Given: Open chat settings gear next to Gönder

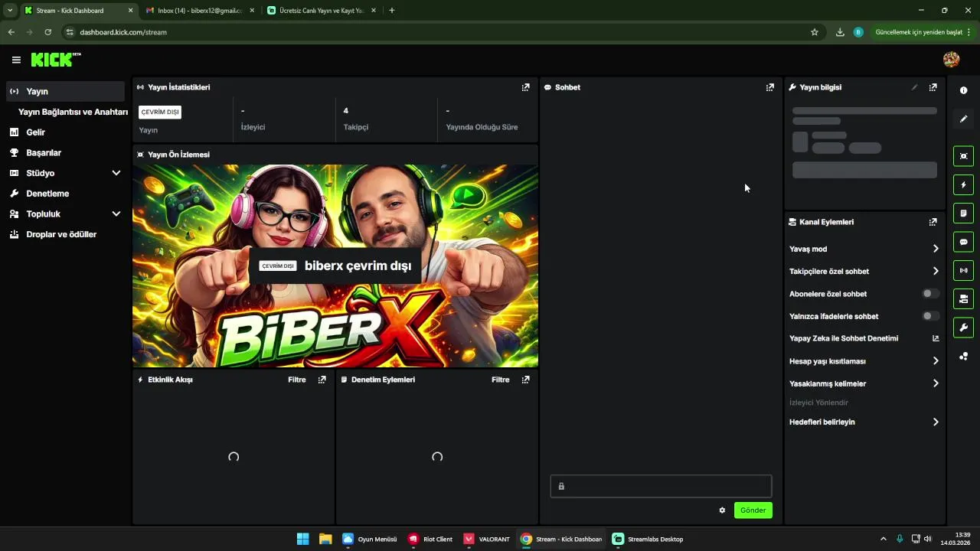Looking at the screenshot, I should (722, 510).
